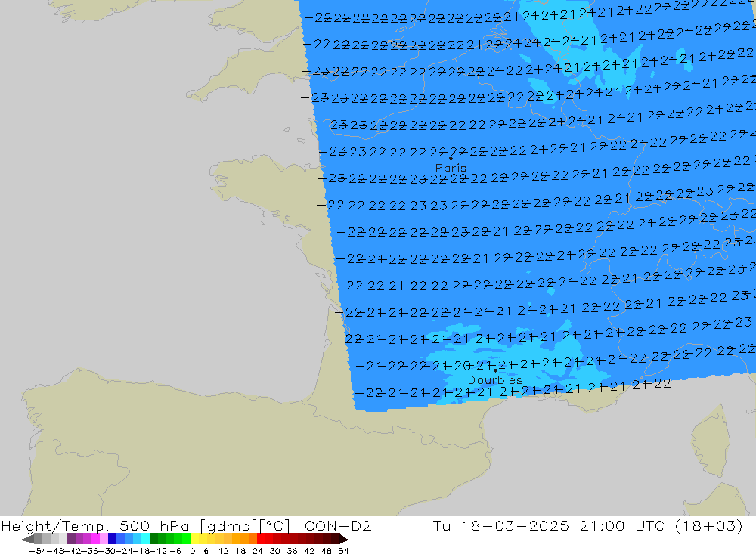
Task: Click the '54' legend scale value
Action: (343, 551)
